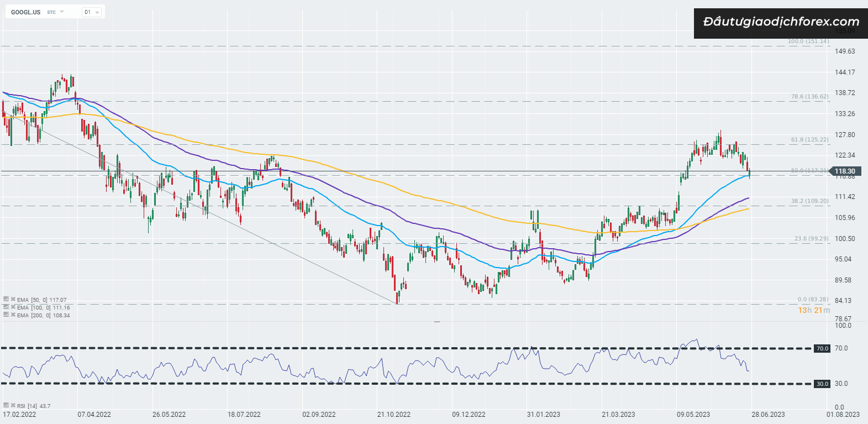Screen dimensions: 868x424
Task: Select Fibonacci 38.2 (109.20) level label
Action: 810,201
